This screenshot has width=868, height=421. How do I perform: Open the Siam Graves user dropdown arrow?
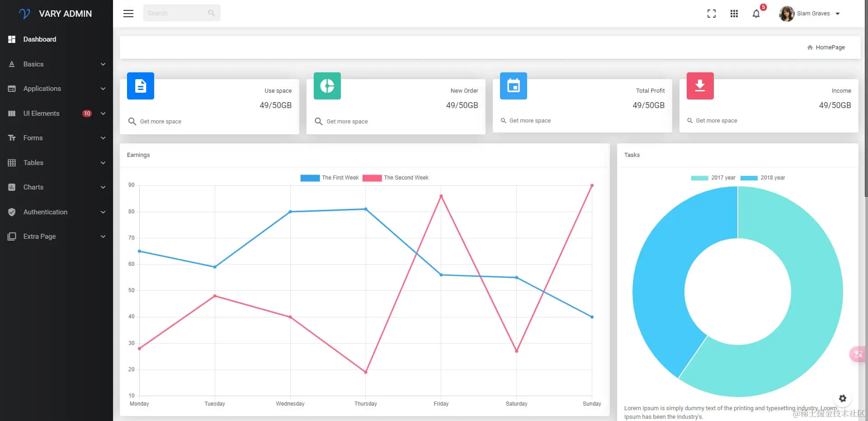pyautogui.click(x=838, y=14)
